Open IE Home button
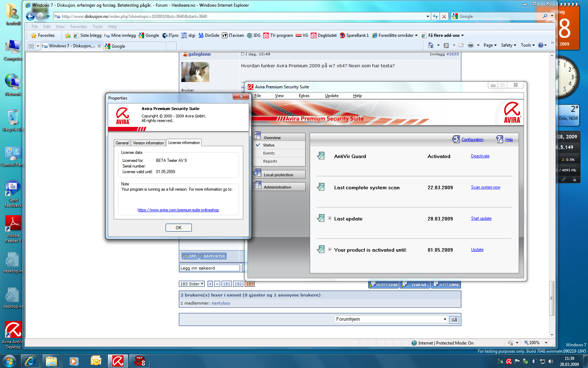The image size is (588, 368). point(431,45)
